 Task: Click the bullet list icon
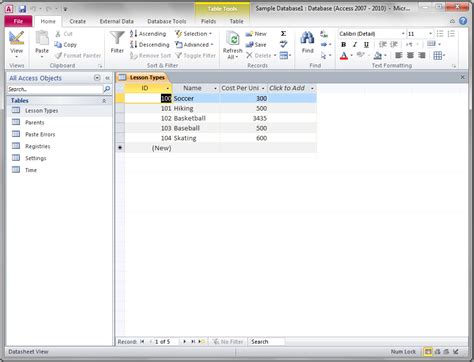(x=440, y=34)
